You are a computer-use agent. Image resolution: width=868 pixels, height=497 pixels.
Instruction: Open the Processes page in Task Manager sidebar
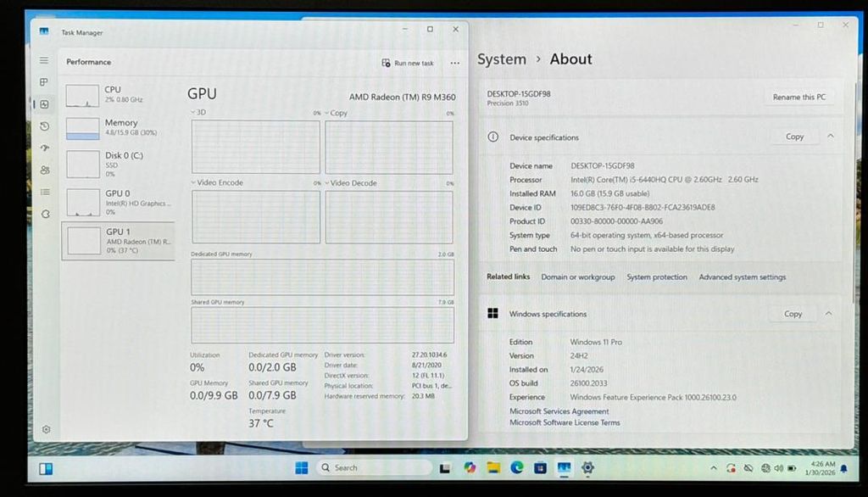tap(44, 82)
